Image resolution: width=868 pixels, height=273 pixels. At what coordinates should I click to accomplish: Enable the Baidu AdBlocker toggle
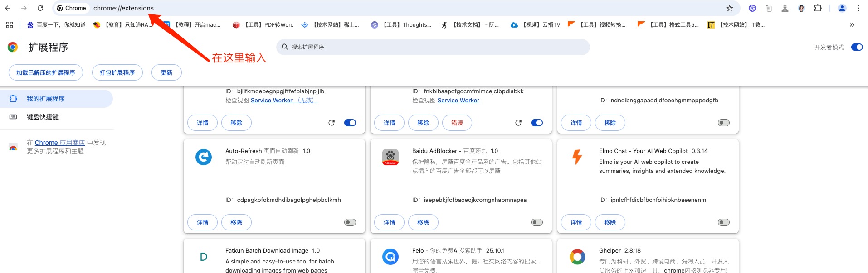pyautogui.click(x=537, y=222)
